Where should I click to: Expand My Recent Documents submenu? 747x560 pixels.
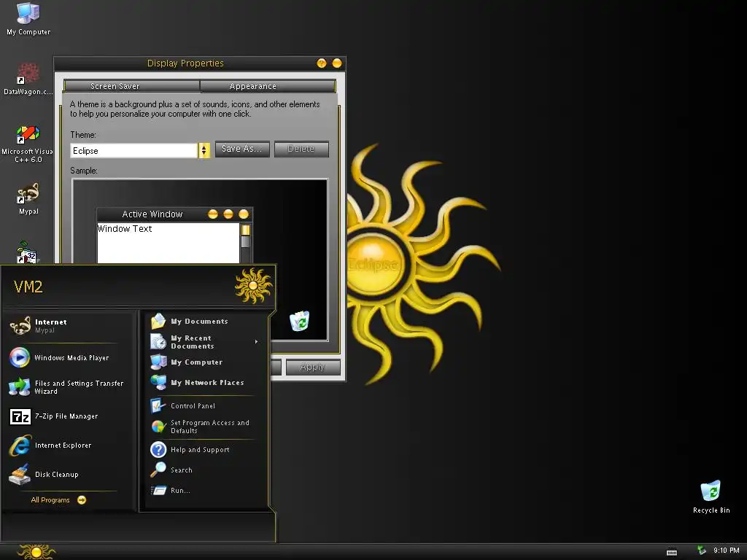[206, 342]
